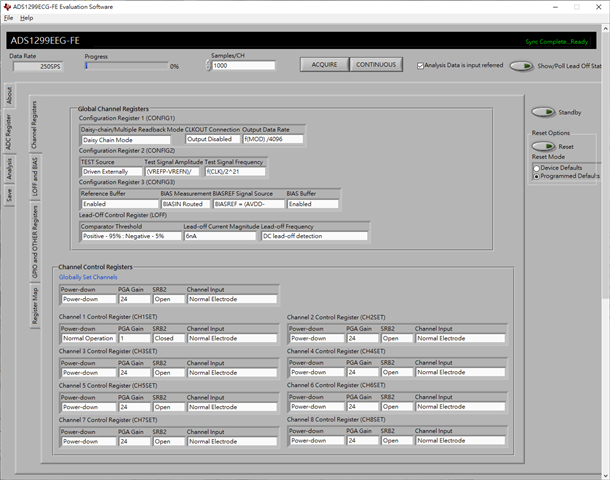This screenshot has height=480, width=610.
Task: Click the ACQUIRE button
Action: click(324, 65)
